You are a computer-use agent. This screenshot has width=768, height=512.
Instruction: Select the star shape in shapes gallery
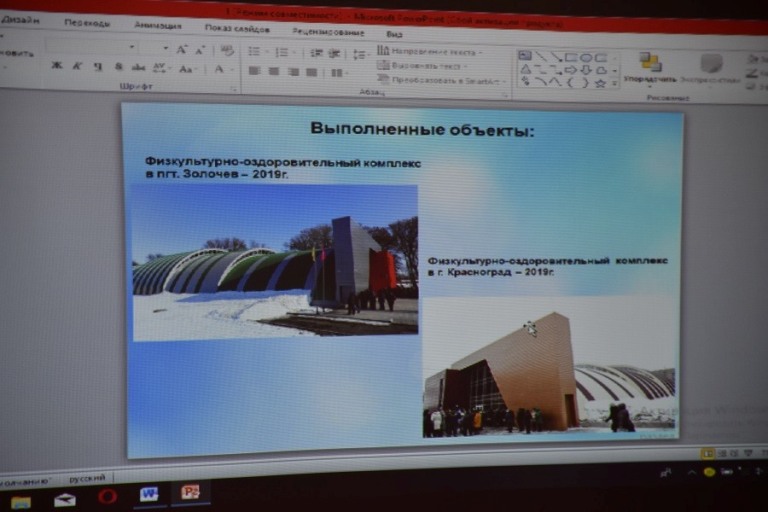(x=600, y=83)
